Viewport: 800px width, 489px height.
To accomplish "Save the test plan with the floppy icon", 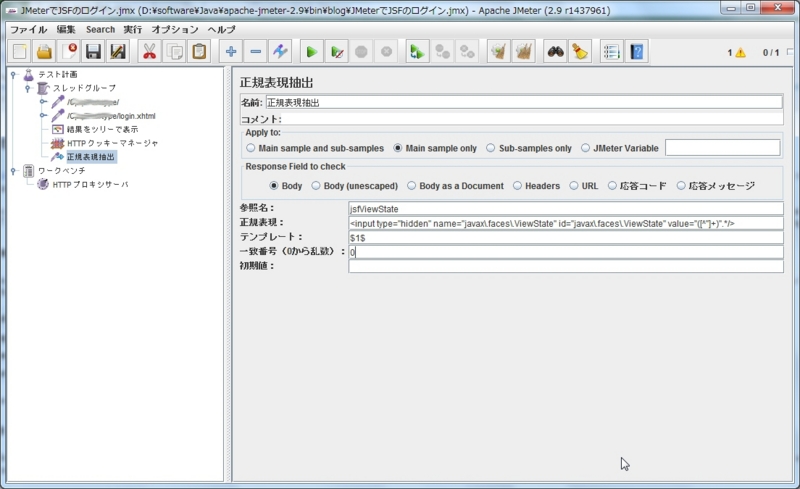I will click(x=93, y=52).
